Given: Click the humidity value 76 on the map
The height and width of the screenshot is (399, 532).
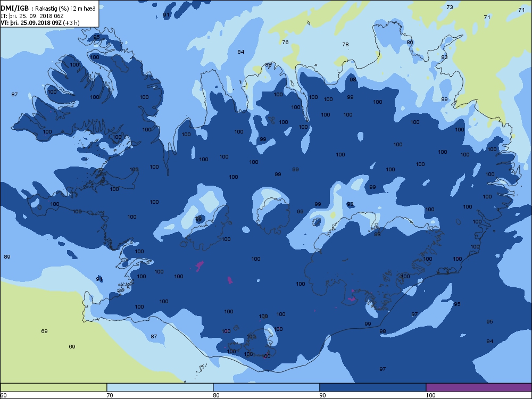Looking at the screenshot, I should click(x=285, y=43).
